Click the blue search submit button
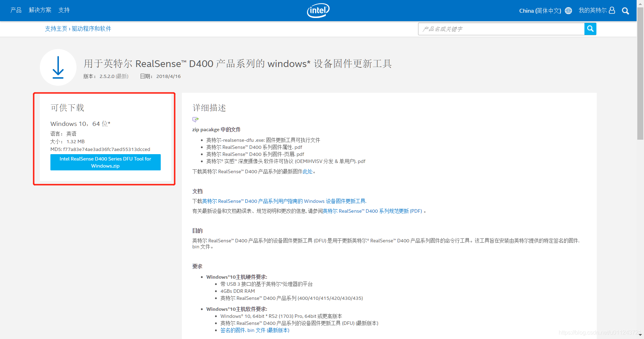The width and height of the screenshot is (644, 339). 590,29
